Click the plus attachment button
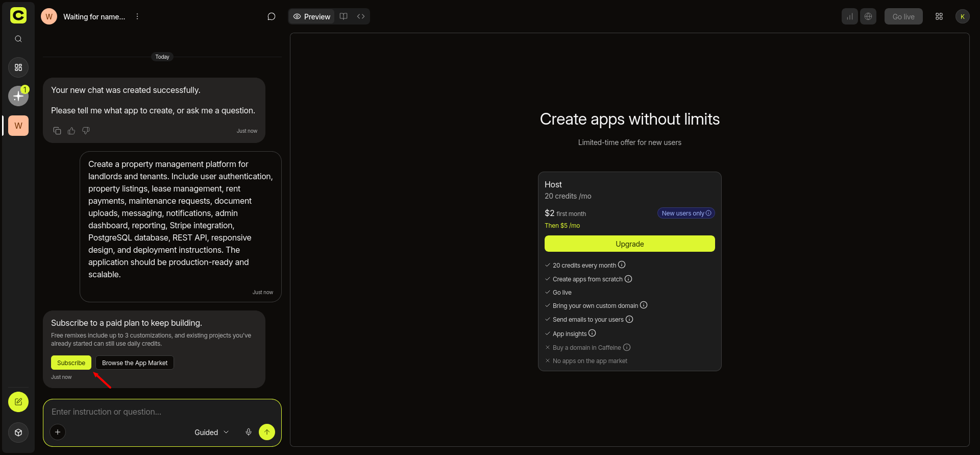Screen dimensions: 980x455 point(58,432)
